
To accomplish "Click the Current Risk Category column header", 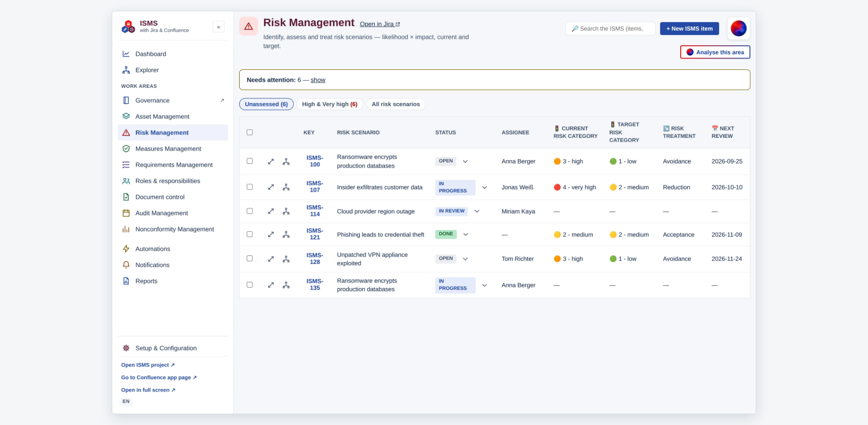I will 576,132.
